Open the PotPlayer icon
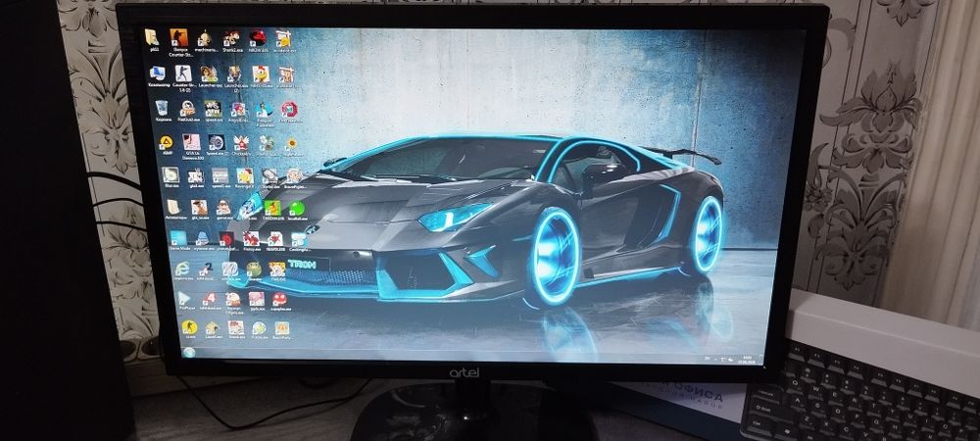Image resolution: width=980 pixels, height=441 pixels. 184,298
